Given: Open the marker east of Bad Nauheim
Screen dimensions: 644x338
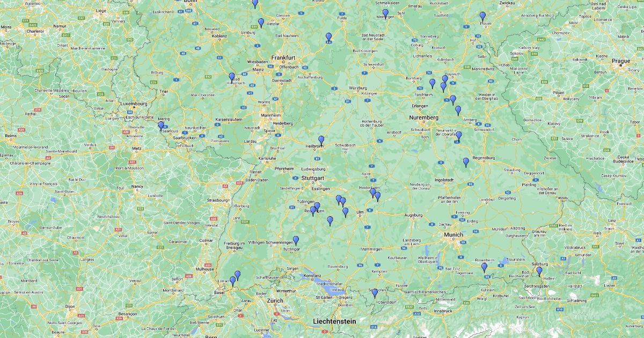Looking at the screenshot, I should coord(328,37).
